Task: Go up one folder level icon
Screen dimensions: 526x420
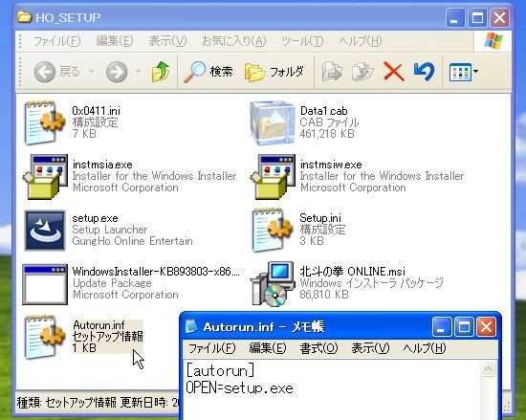Action: click(x=161, y=72)
